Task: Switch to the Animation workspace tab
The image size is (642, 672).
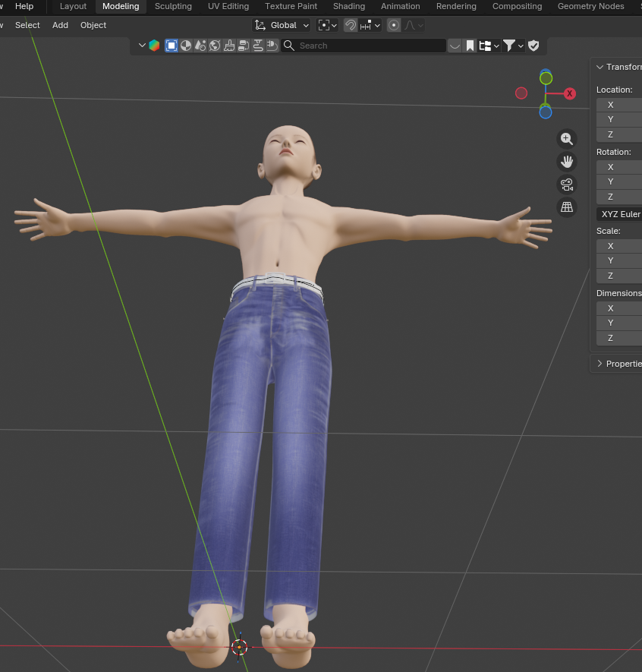Action: pyautogui.click(x=401, y=6)
